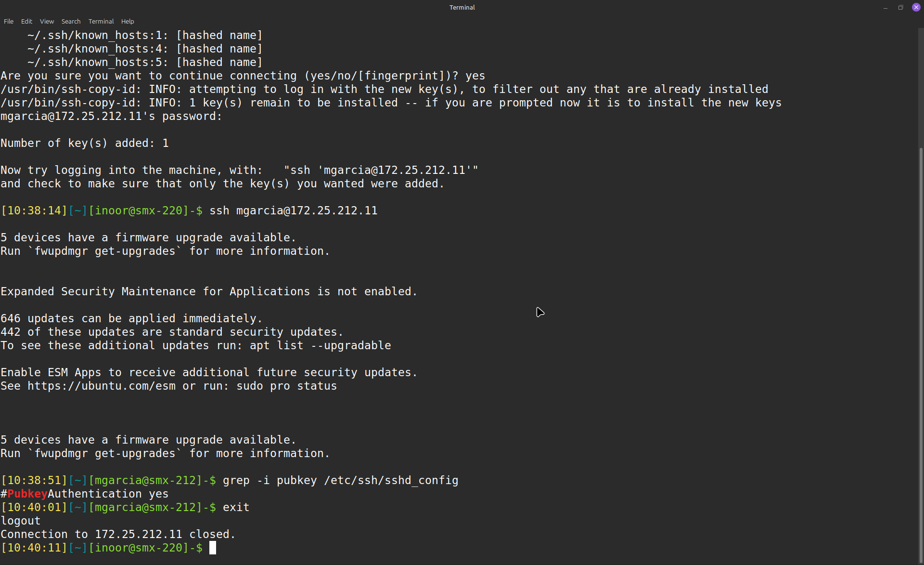The image size is (924, 565).
Task: Click the 'logout' output line
Action: [x=21, y=521]
